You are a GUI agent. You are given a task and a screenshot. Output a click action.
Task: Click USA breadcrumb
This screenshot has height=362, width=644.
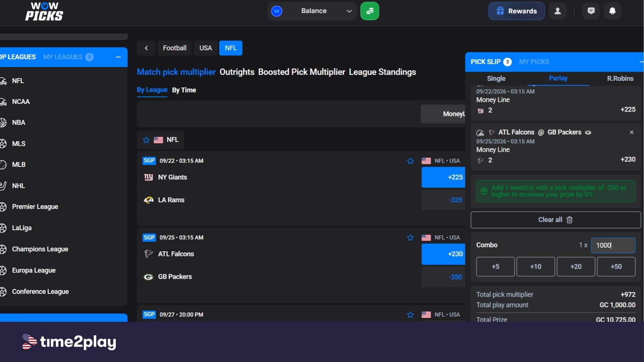(206, 48)
